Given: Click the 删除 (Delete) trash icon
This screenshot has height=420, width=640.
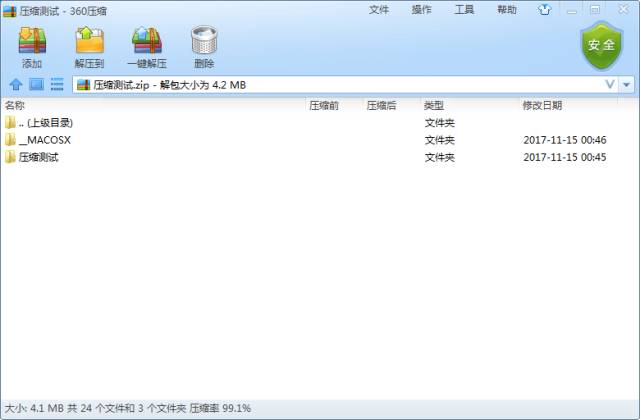Looking at the screenshot, I should pyautogui.click(x=204, y=40).
